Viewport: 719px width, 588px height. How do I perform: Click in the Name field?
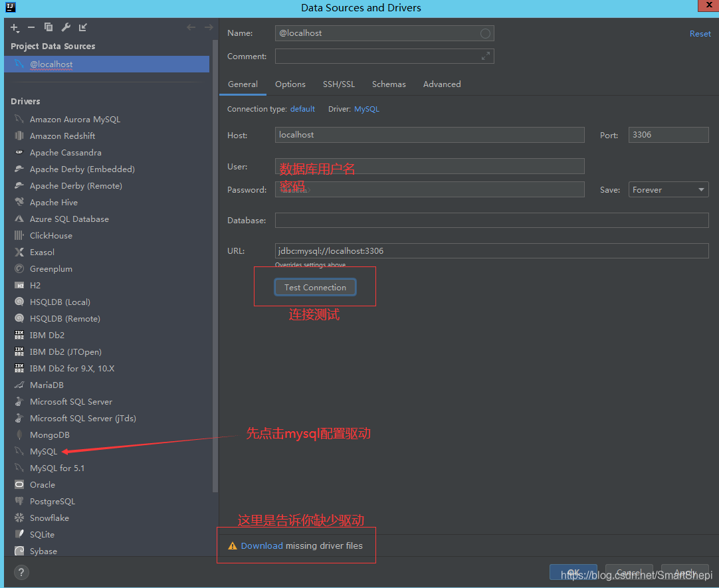click(384, 33)
